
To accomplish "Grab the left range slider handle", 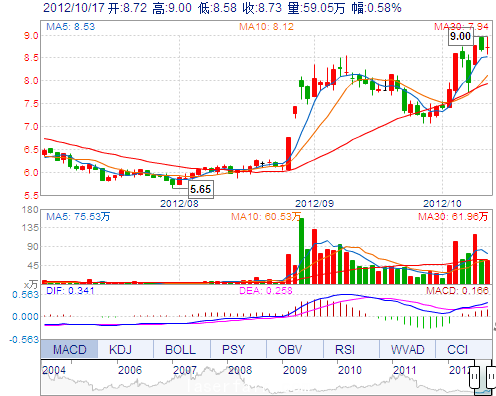I will (x=474, y=377).
